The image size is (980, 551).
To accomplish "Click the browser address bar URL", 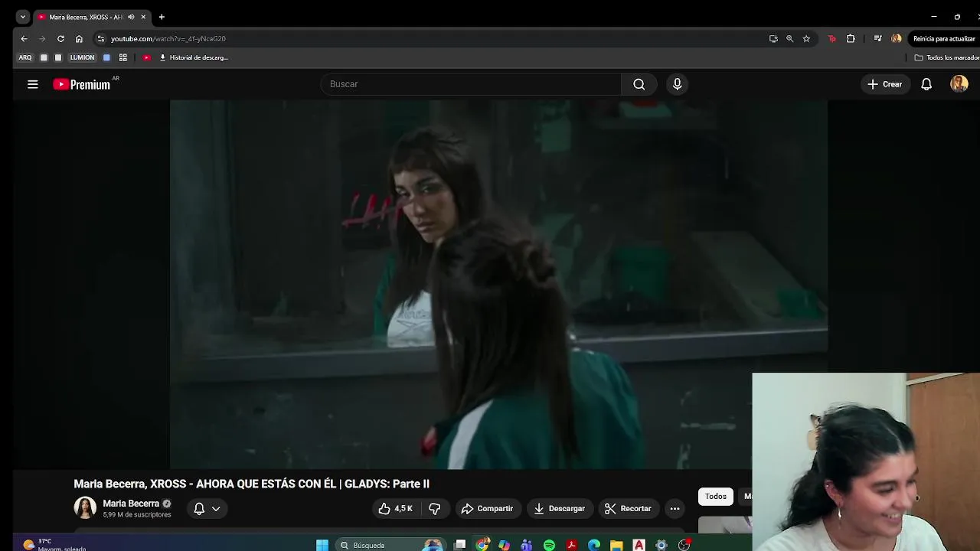I will (168, 38).
